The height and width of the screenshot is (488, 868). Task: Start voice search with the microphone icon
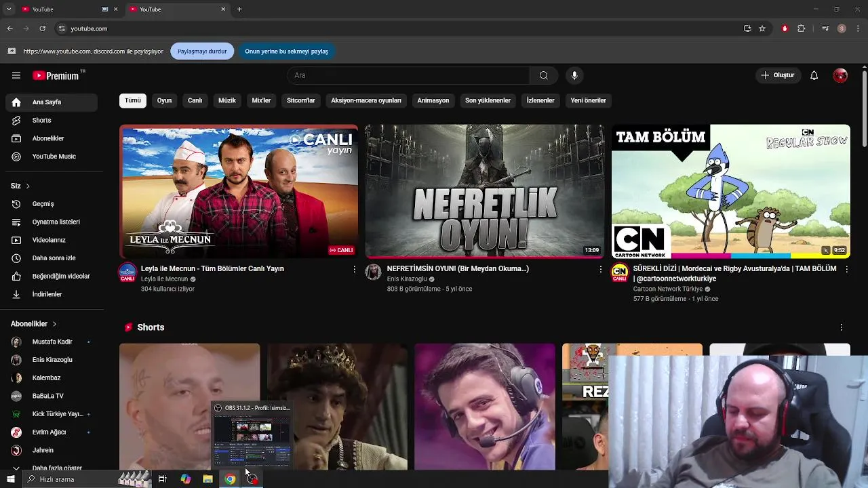pos(574,75)
